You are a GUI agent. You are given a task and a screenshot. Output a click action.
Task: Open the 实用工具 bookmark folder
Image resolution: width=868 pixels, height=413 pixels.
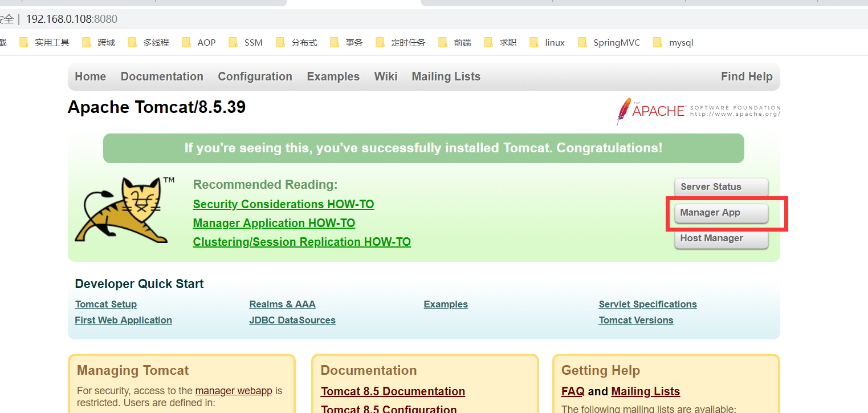click(44, 42)
